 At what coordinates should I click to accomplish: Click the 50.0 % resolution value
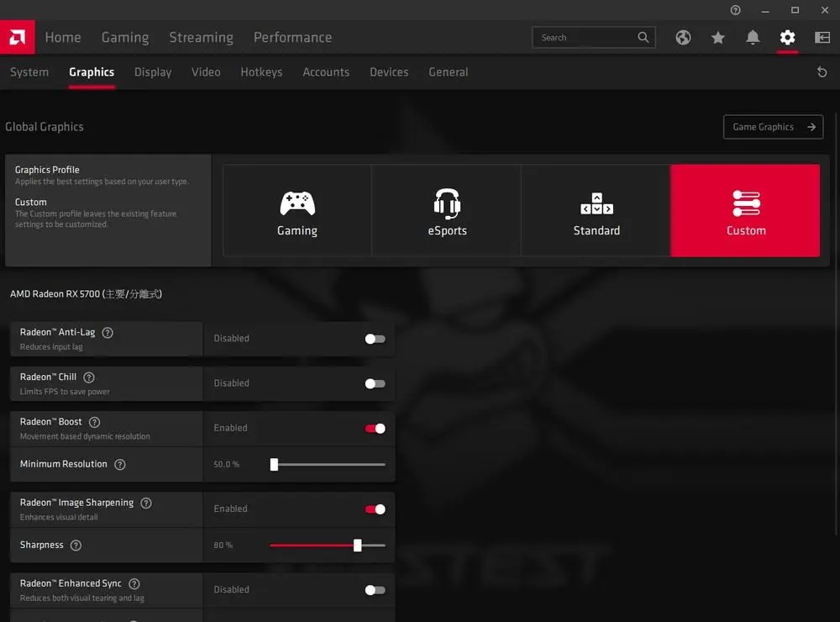click(x=227, y=464)
